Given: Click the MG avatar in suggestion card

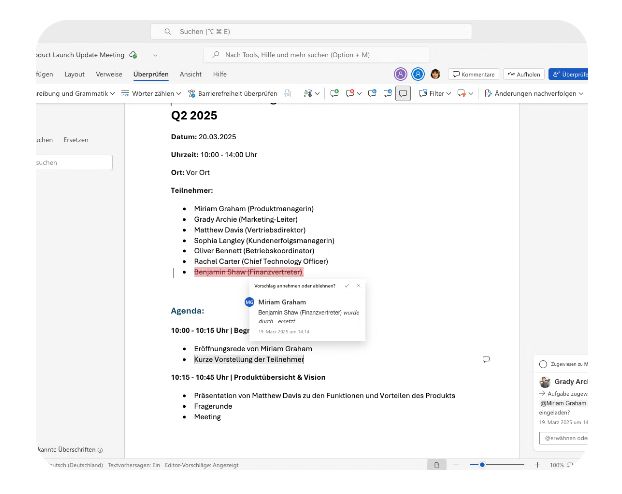Looking at the screenshot, I should (250, 302).
